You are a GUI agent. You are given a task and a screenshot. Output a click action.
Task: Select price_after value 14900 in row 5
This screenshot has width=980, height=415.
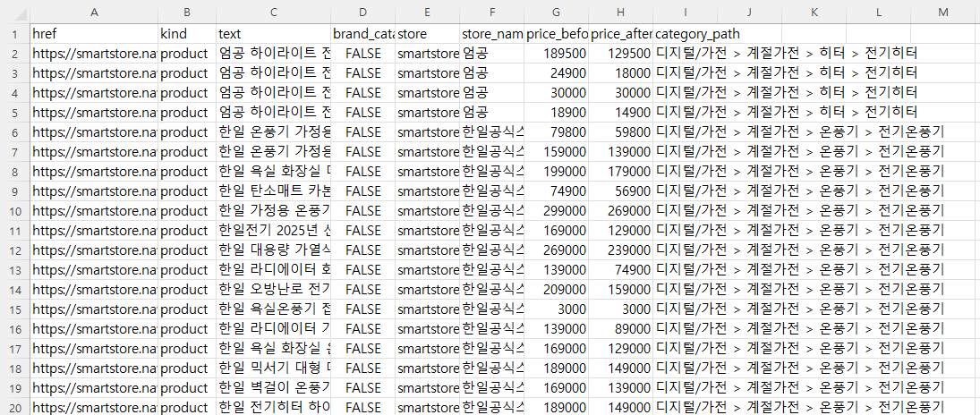(x=620, y=113)
